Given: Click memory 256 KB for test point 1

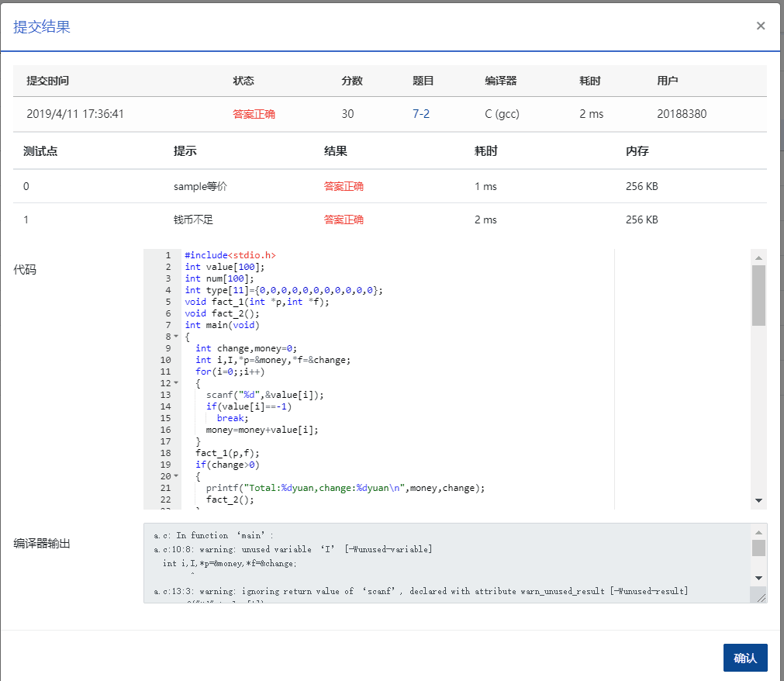Looking at the screenshot, I should (x=641, y=220).
